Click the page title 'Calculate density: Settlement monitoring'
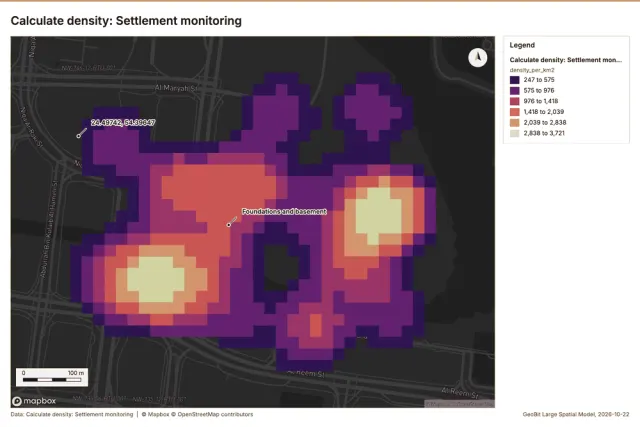The image size is (640, 427). (x=126, y=21)
